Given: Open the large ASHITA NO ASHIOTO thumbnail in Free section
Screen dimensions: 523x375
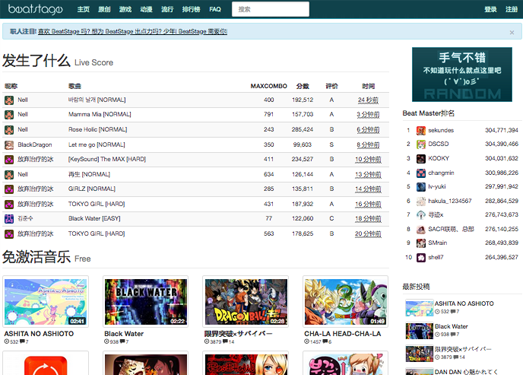Looking at the screenshot, I should (46, 302).
